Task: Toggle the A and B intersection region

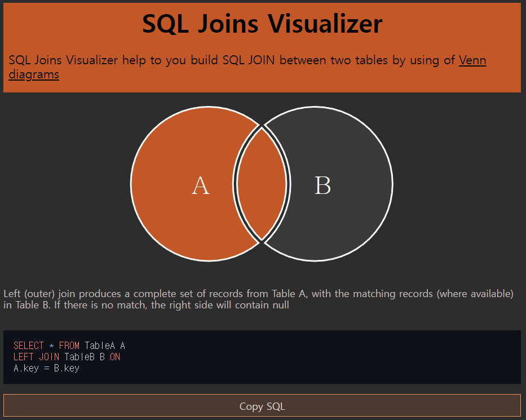Action: coord(262,183)
